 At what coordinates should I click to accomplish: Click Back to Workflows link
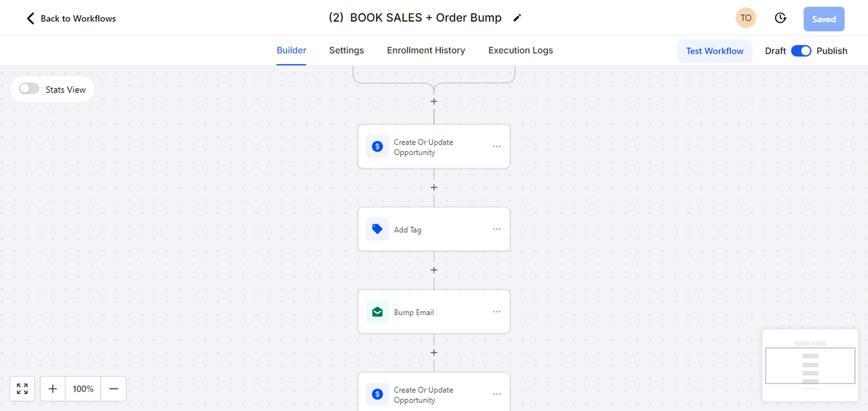[x=78, y=19]
